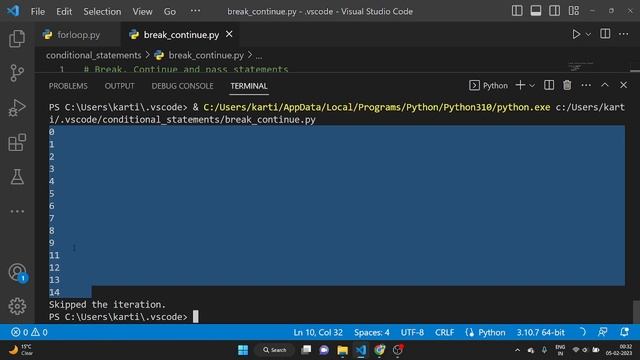Click Ln 10, Col 32 status
Viewport: 640px width, 360px height.
318,332
